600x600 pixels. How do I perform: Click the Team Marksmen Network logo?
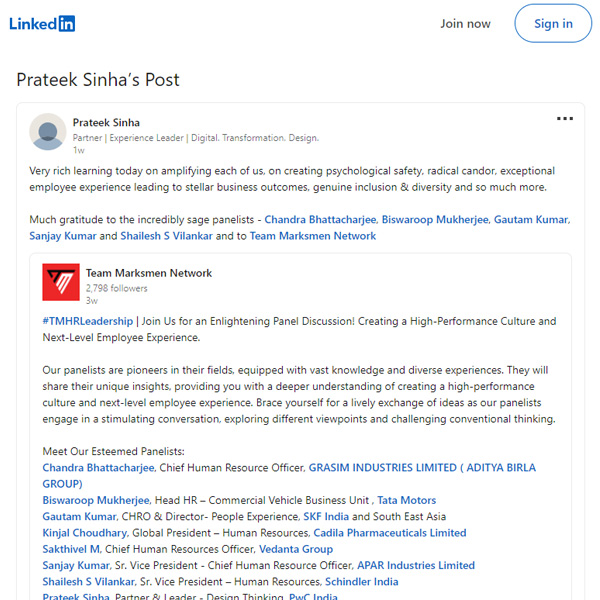pos(61,282)
